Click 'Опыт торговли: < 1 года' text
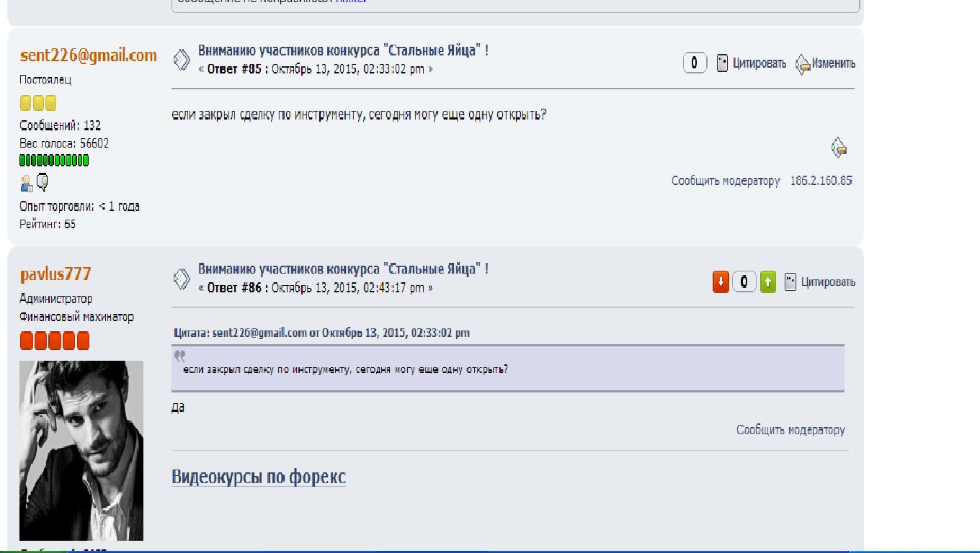The image size is (980, 553). (x=79, y=206)
